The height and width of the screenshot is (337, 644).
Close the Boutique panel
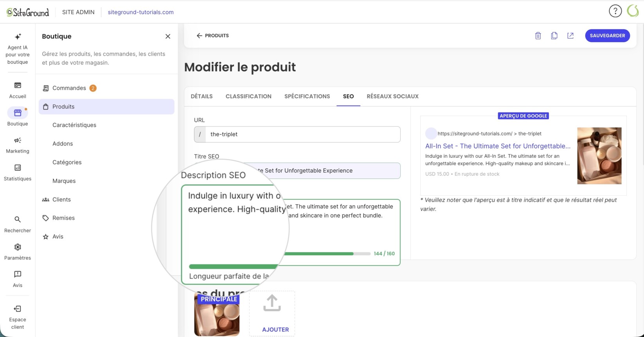point(168,36)
